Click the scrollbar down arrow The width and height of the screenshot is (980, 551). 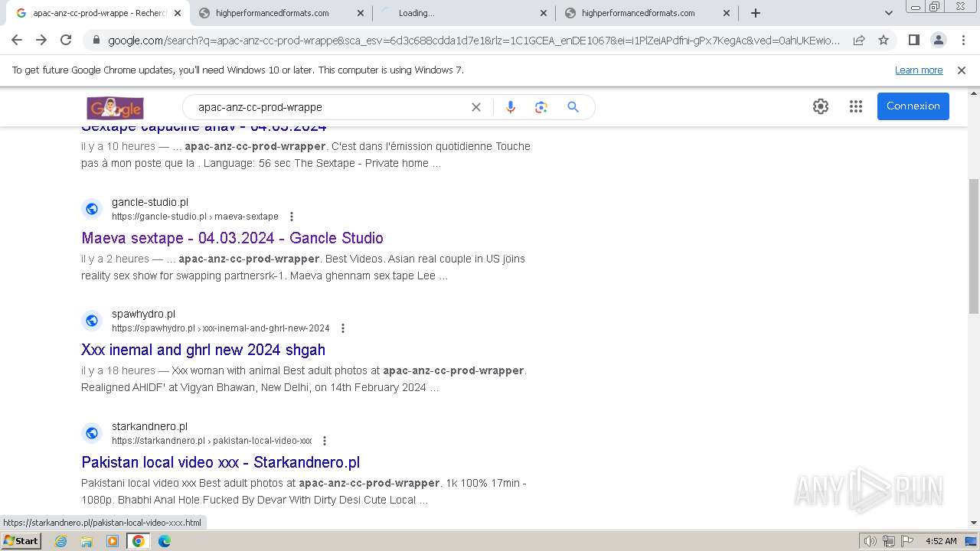(x=974, y=523)
